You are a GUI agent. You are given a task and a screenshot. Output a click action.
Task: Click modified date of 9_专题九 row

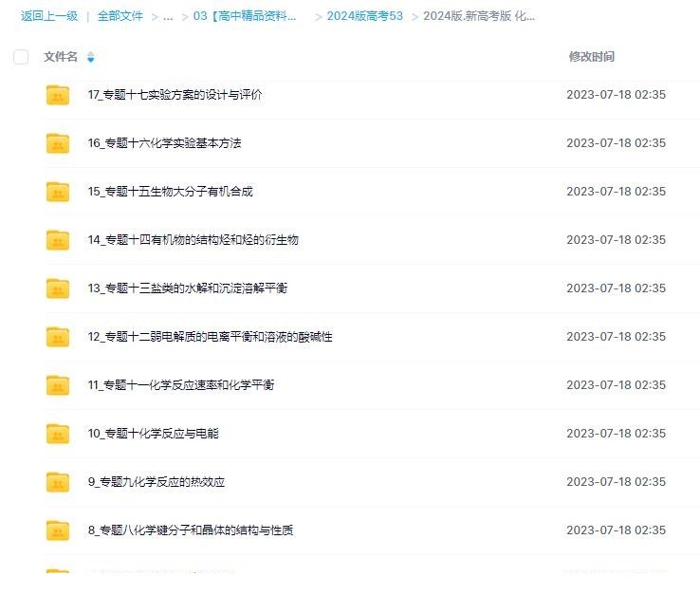click(617, 482)
